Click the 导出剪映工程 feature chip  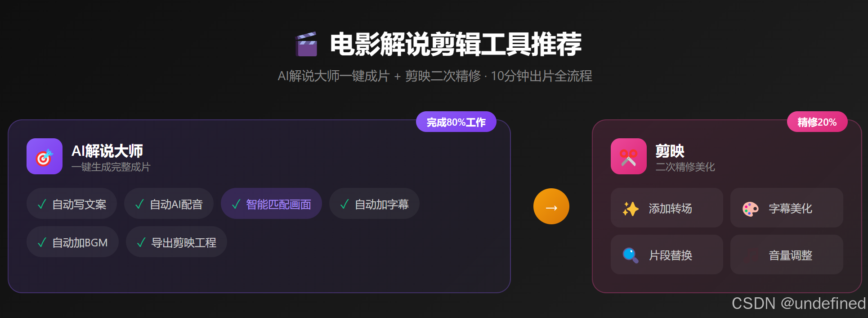(176, 242)
